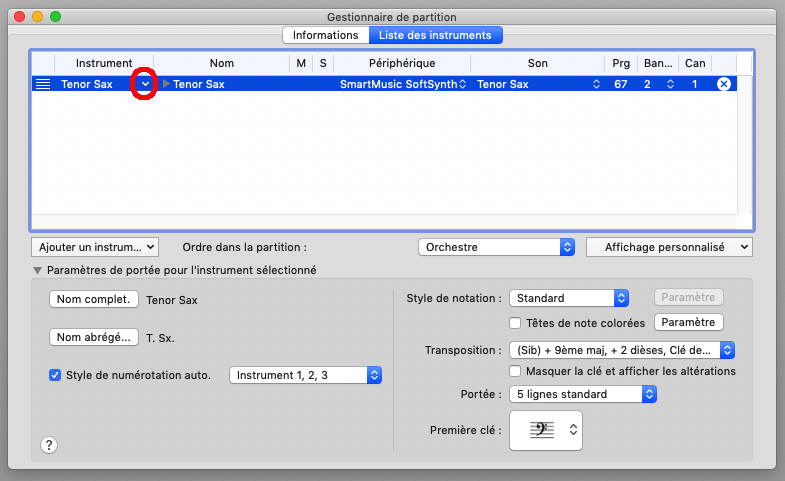Expand the triangle beside Tenor Sax name
Viewport: 785px width, 481px height.
(x=166, y=85)
